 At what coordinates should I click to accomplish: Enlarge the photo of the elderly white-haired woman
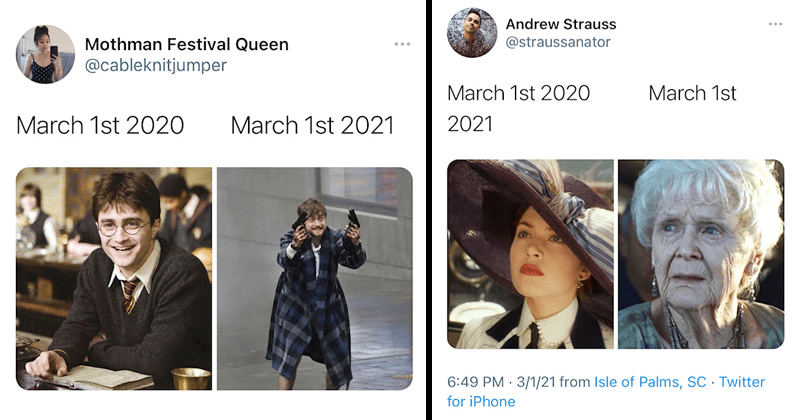pyautogui.click(x=701, y=254)
